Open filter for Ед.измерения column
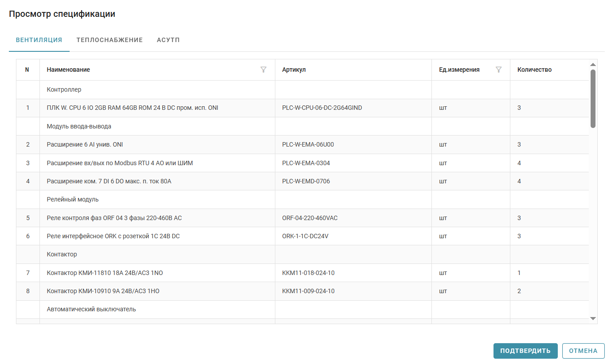This screenshot has width=611, height=364. (x=498, y=70)
